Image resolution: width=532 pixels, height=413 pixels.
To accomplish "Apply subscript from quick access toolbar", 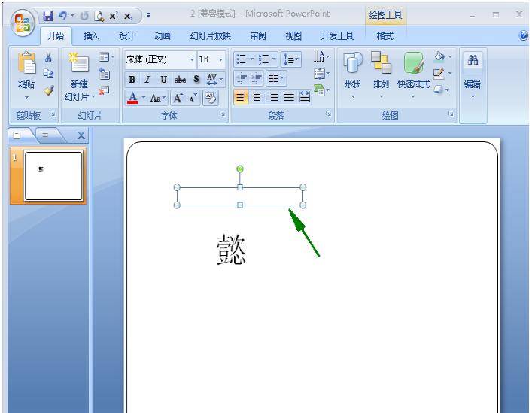I will (128, 16).
